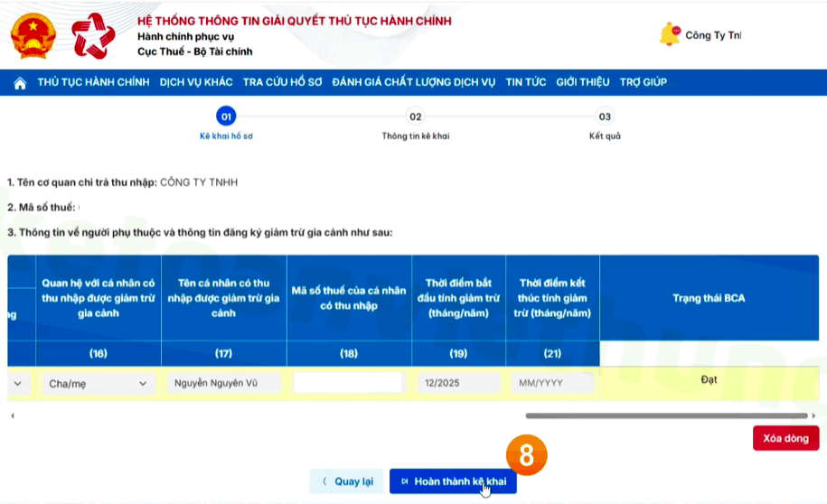Click the Quan hệ với cá nhân header

99,298
